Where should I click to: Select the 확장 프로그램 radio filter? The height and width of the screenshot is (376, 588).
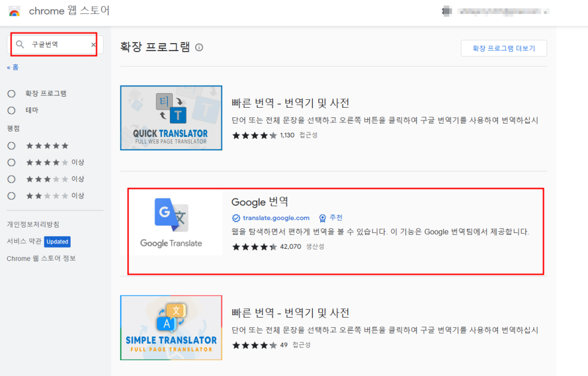[12, 94]
